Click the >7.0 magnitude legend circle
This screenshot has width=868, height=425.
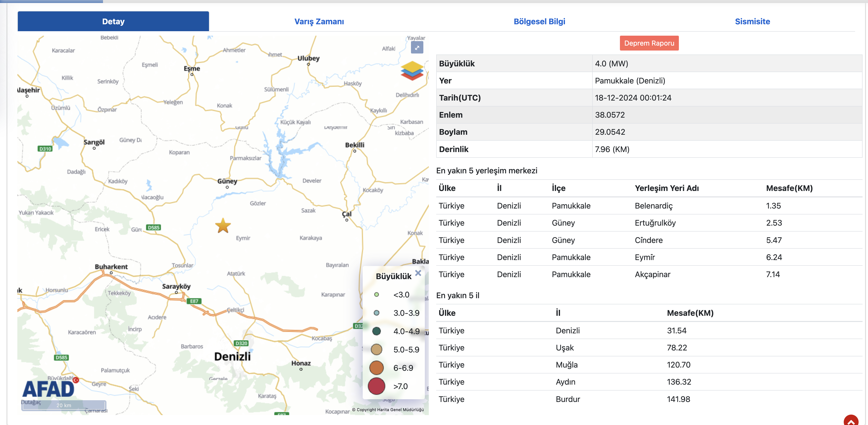[376, 386]
